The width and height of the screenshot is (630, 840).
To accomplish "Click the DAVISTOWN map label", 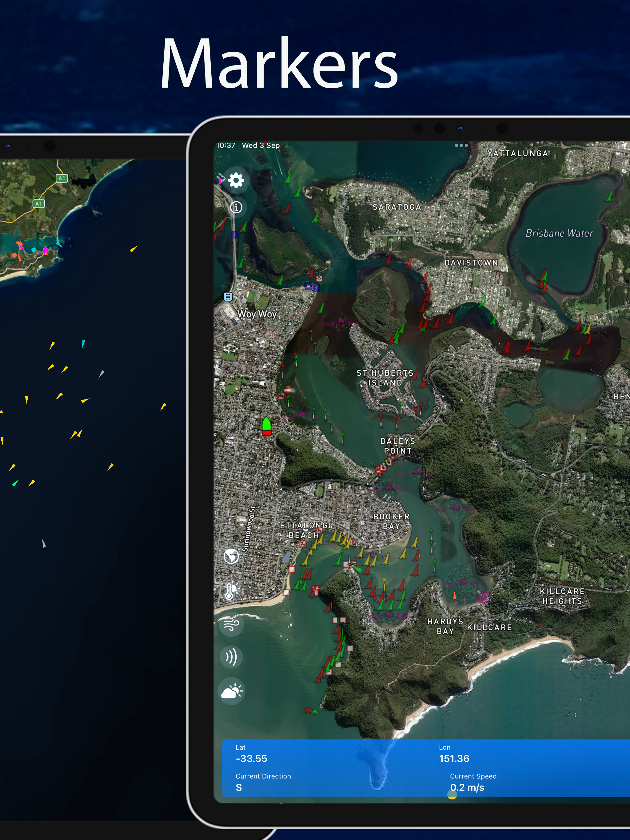I will (x=471, y=263).
